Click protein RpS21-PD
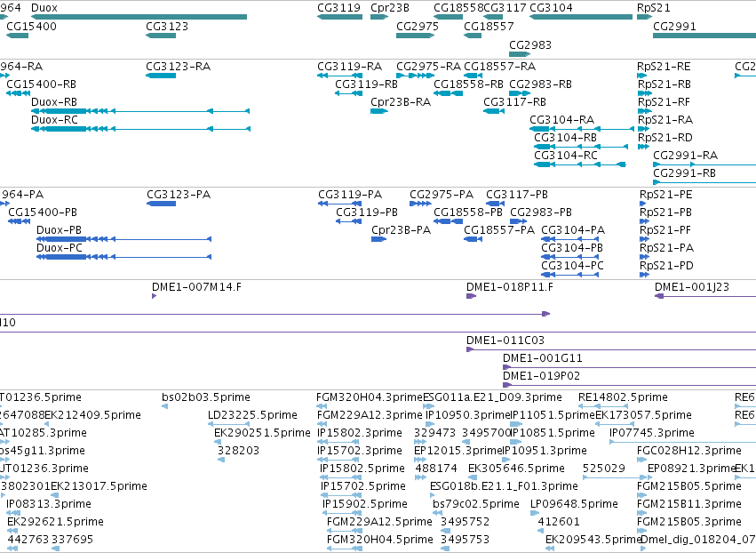This screenshot has height=553, width=756. (x=666, y=266)
